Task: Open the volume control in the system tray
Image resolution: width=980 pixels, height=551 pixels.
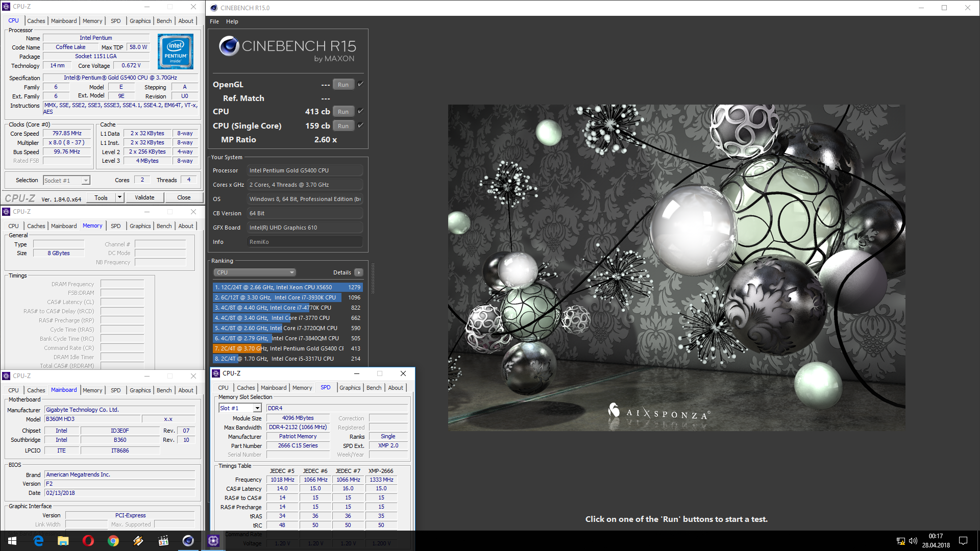Action: click(x=913, y=541)
